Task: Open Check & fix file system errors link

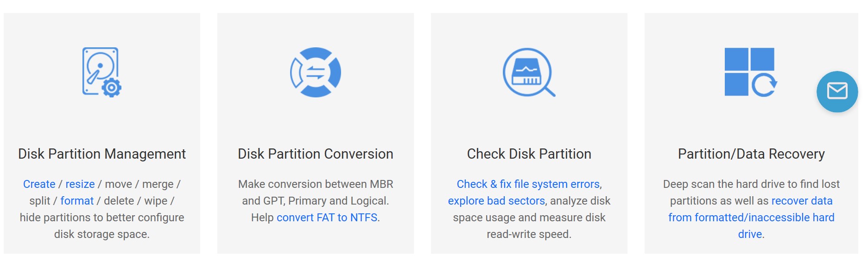Action: 528,184
